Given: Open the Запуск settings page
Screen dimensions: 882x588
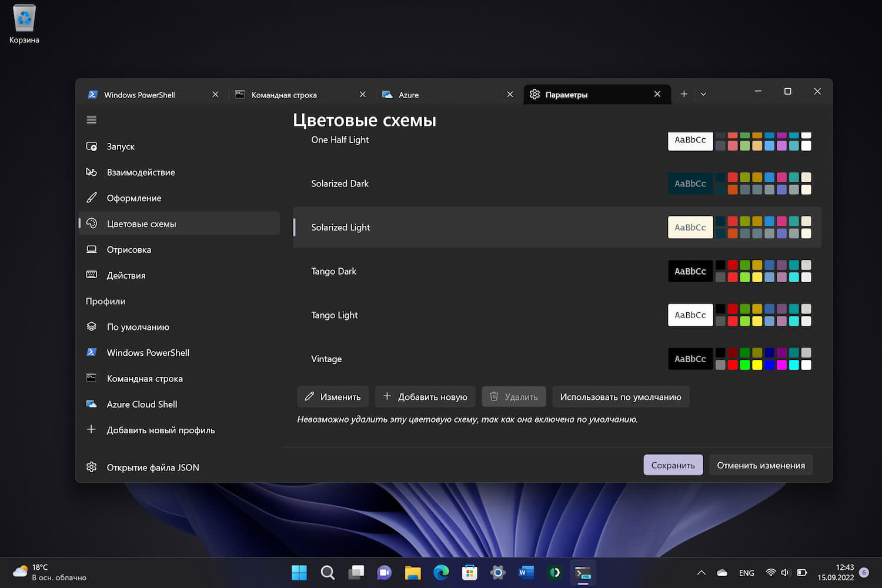Looking at the screenshot, I should (121, 146).
